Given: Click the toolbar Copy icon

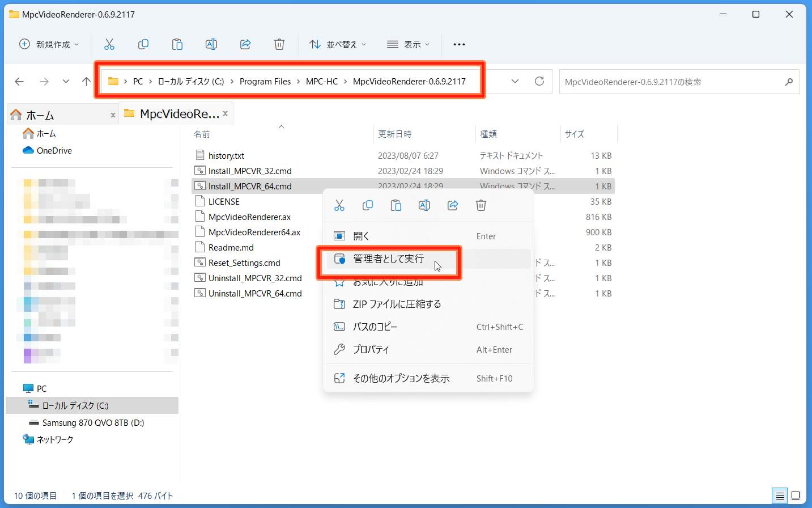Looking at the screenshot, I should pyautogui.click(x=143, y=44).
